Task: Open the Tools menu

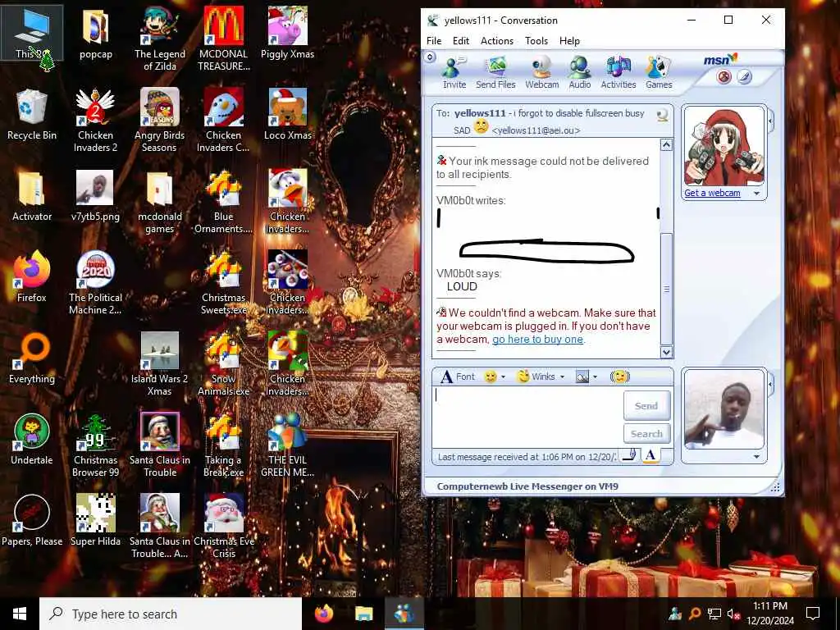Action: 536,41
